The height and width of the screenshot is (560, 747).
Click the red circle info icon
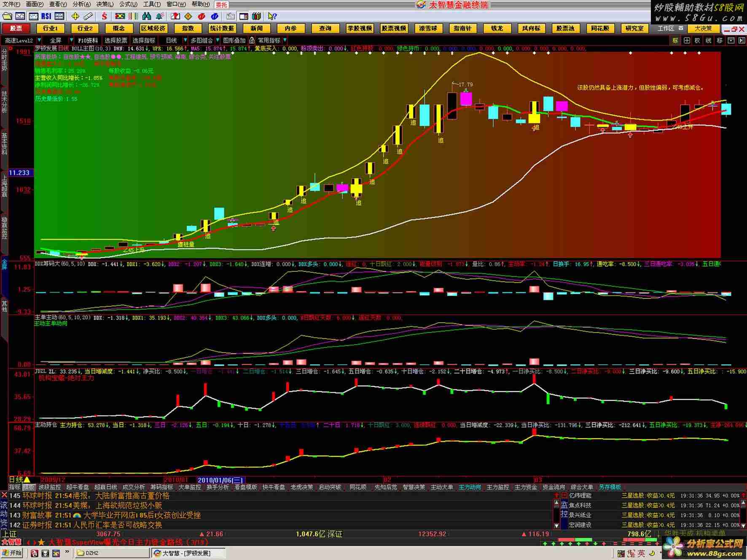point(202,16)
